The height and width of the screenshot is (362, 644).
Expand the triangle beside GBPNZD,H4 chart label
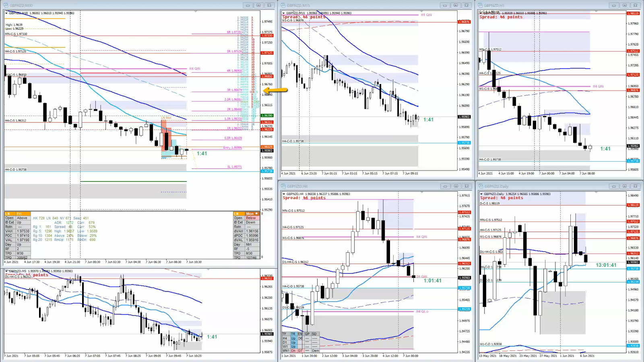(x=284, y=194)
